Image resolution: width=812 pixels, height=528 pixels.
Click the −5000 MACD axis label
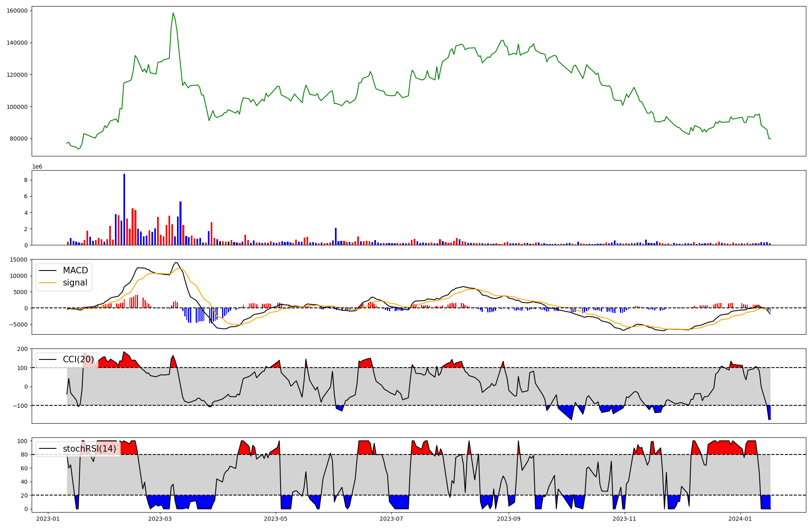[x=18, y=325]
